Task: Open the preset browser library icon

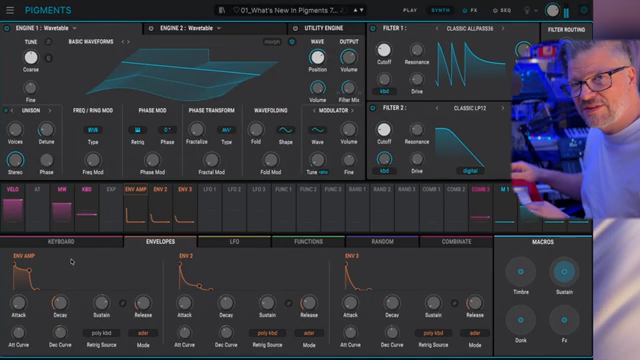Action: point(222,10)
